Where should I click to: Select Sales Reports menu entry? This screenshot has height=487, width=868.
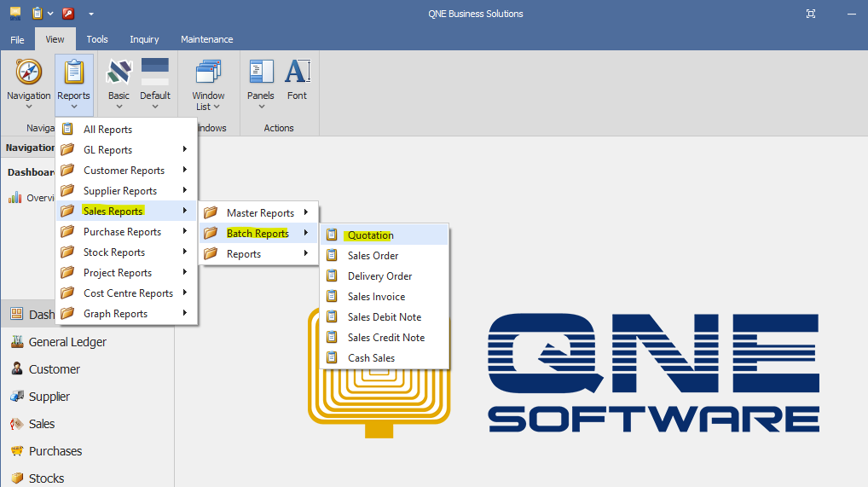pyautogui.click(x=126, y=211)
